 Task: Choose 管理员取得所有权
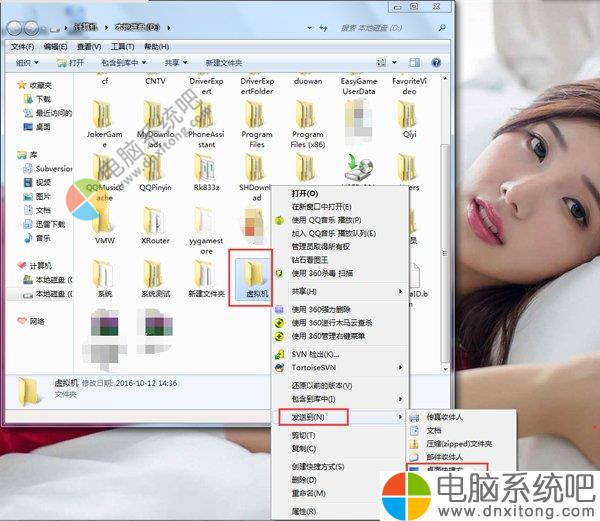click(340, 247)
